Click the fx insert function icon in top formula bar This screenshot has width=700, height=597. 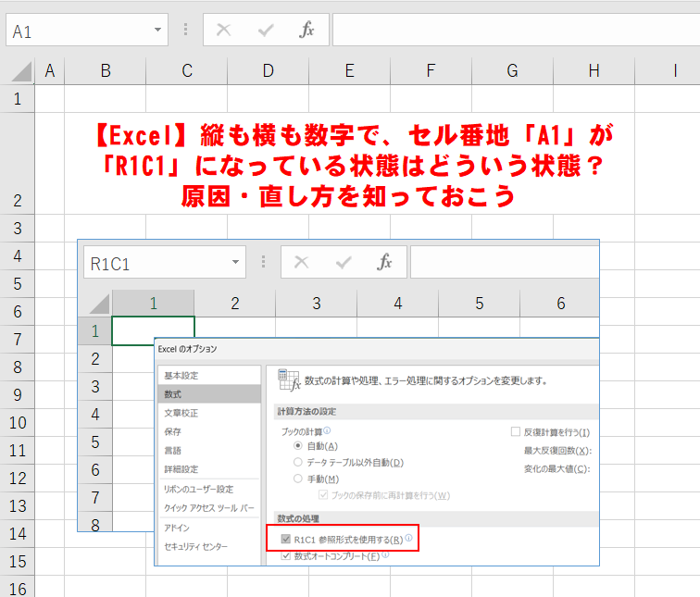click(x=306, y=30)
